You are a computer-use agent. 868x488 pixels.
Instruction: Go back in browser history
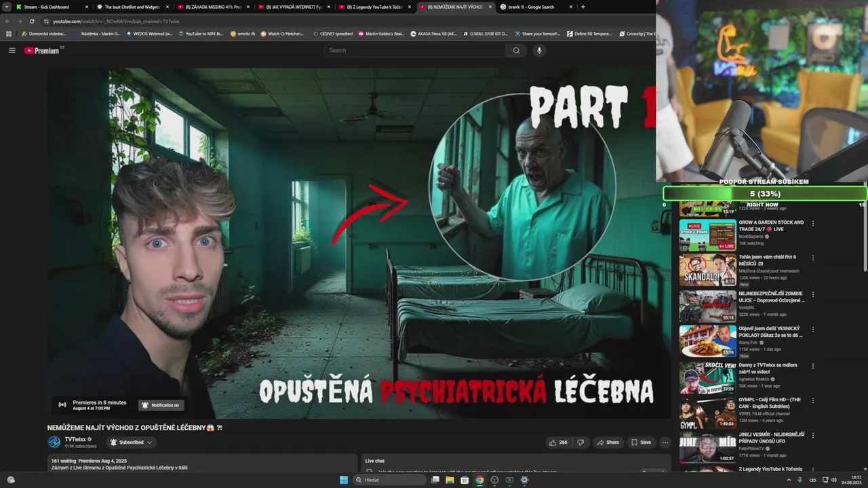click(7, 21)
